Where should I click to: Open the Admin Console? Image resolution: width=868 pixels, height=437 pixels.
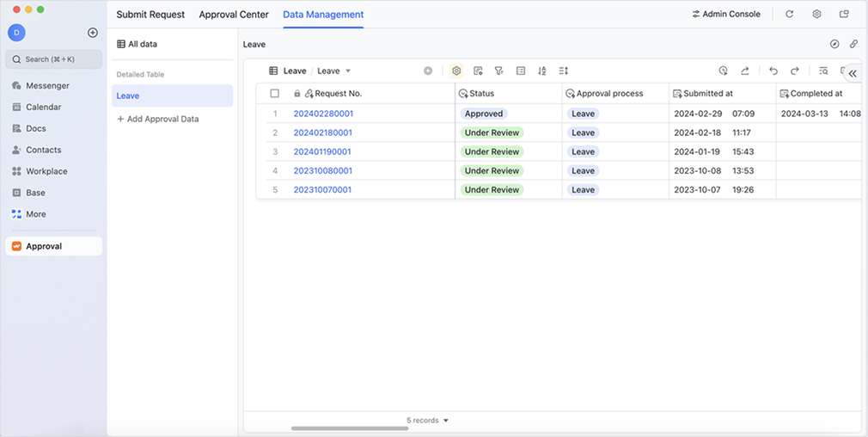tap(726, 15)
